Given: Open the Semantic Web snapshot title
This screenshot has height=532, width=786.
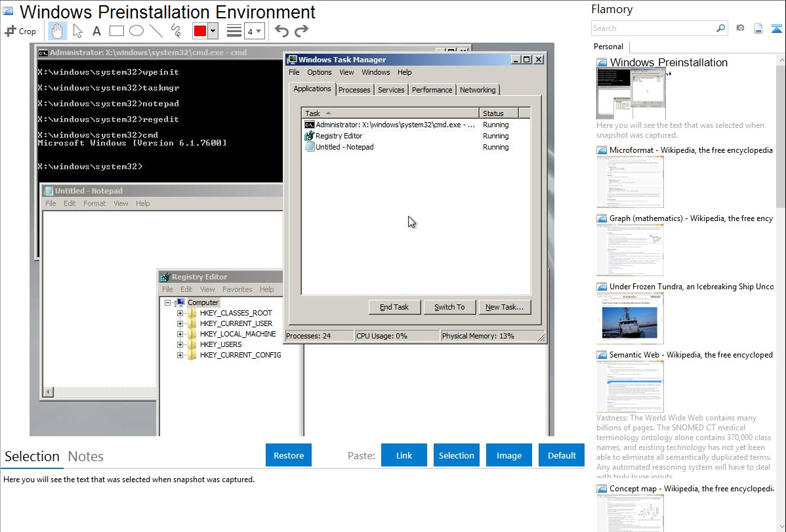Looking at the screenshot, I should point(691,354).
